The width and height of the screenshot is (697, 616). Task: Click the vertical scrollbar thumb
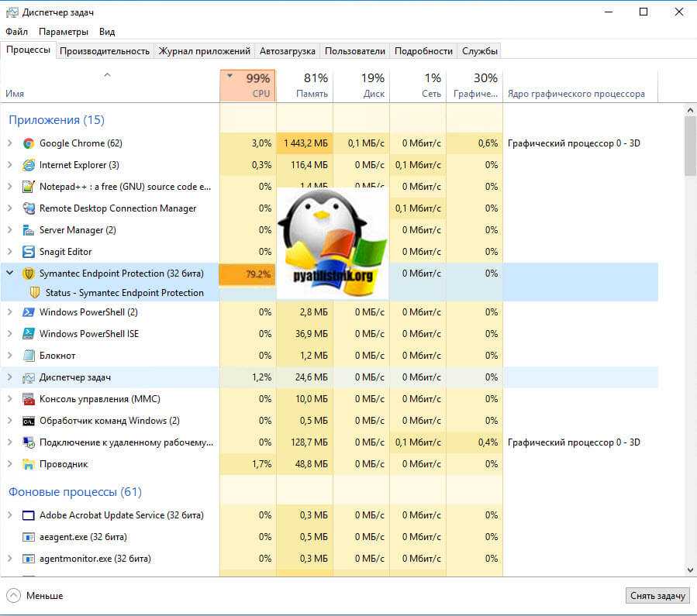pyautogui.click(x=690, y=147)
